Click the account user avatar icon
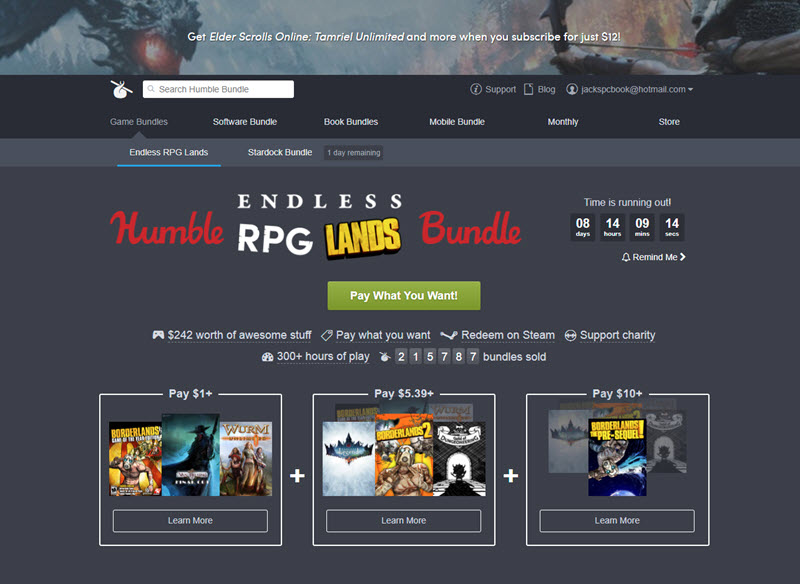This screenshot has width=800, height=584. point(572,89)
